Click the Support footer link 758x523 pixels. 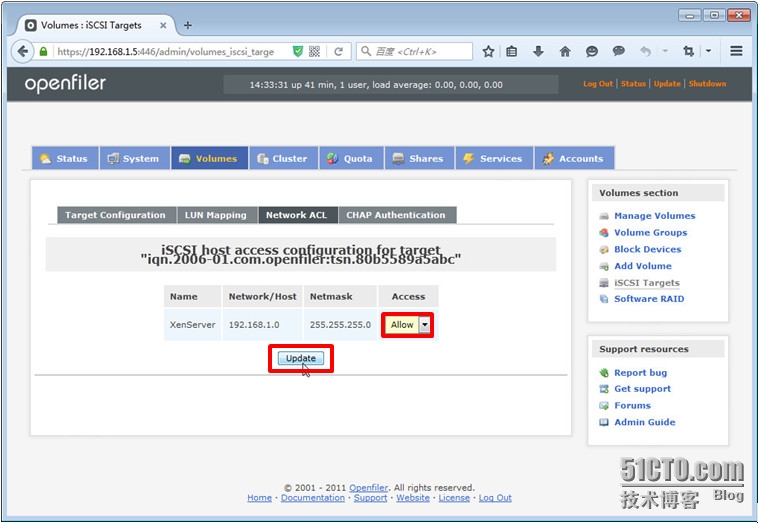[370, 498]
